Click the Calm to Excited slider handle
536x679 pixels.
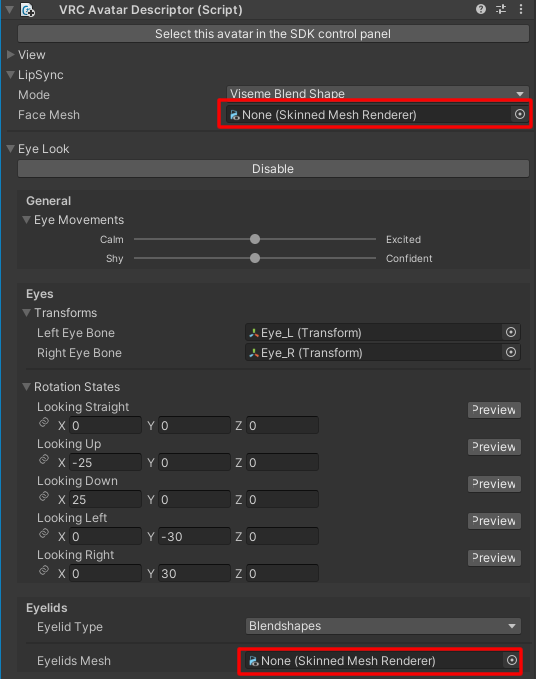pyautogui.click(x=255, y=239)
